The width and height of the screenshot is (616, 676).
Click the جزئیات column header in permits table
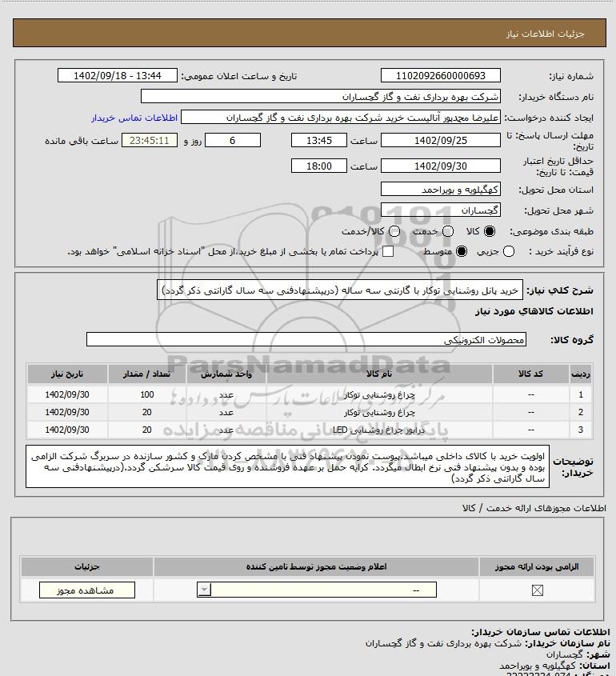coord(87,566)
